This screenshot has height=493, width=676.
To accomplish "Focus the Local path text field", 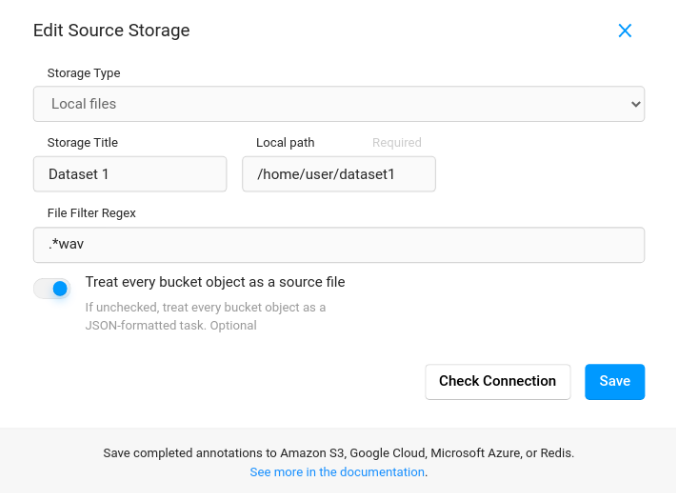I will coord(338,174).
